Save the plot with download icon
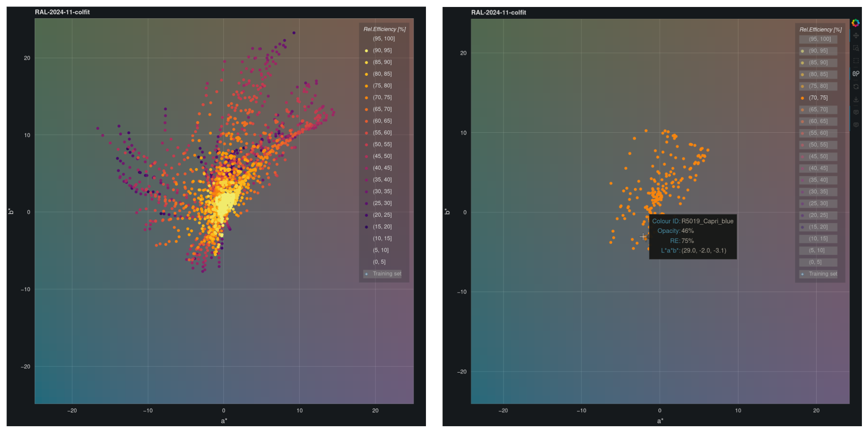 856,99
